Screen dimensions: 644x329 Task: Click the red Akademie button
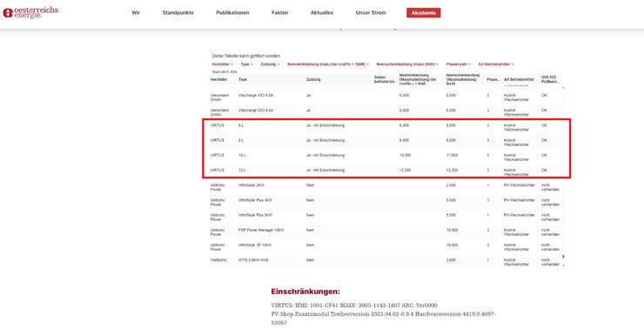click(424, 13)
